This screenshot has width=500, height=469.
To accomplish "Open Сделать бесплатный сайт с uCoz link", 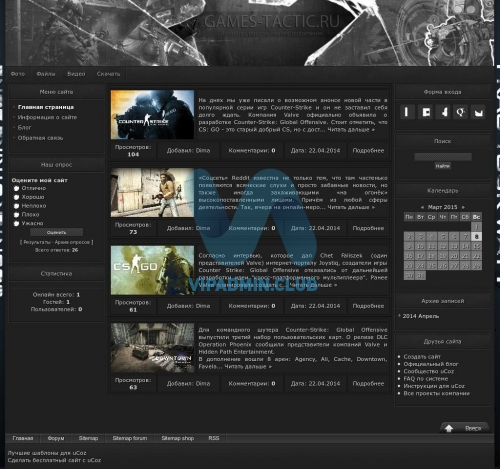I will (x=54, y=460).
